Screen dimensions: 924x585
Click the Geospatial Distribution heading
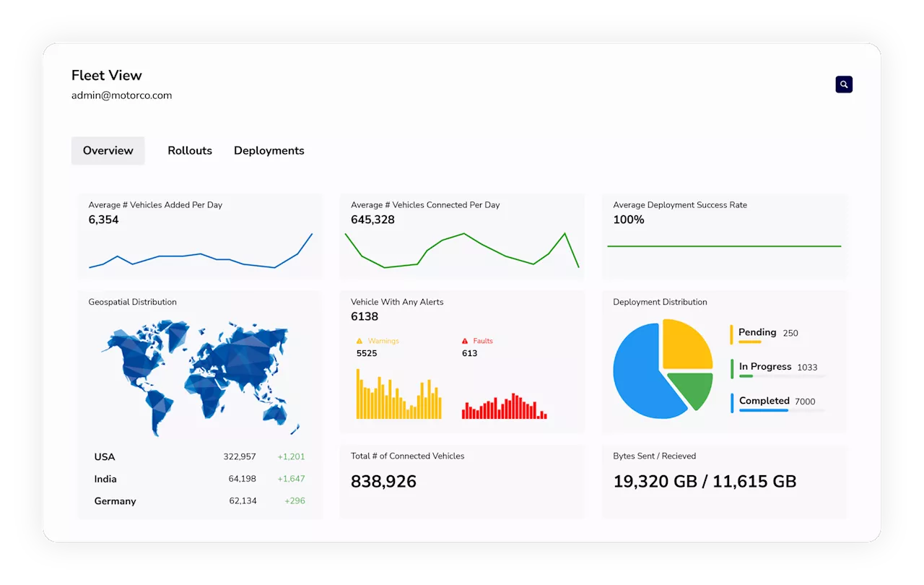click(x=132, y=302)
